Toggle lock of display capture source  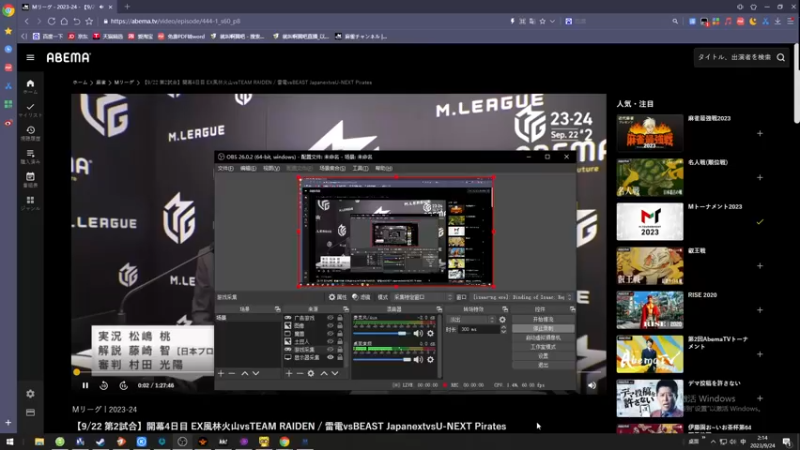coord(340,357)
